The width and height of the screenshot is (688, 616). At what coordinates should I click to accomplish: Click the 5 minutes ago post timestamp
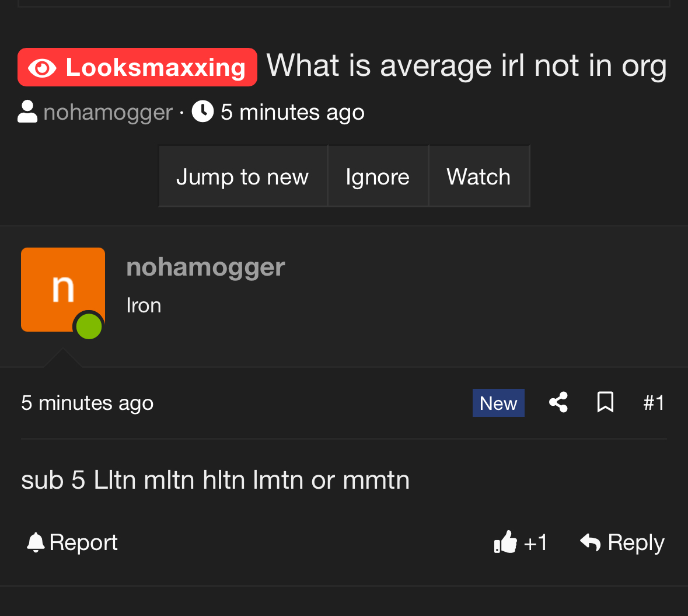88,403
